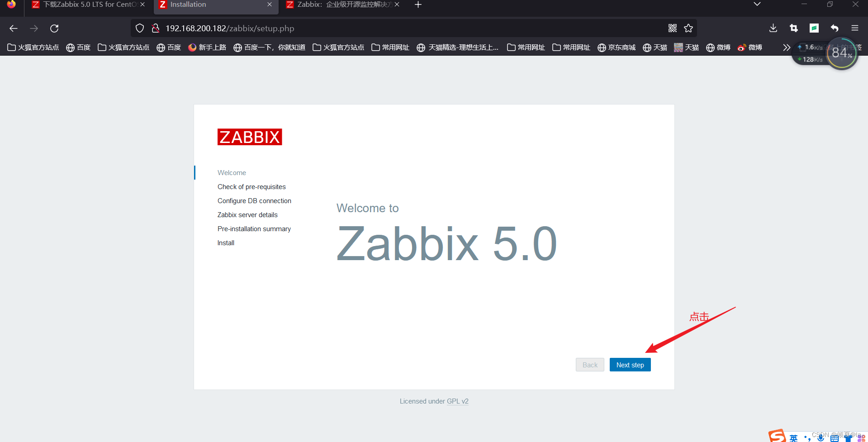Screen dimensions: 868x442
Task: Open 京东商城 bookmark
Action: click(x=617, y=48)
